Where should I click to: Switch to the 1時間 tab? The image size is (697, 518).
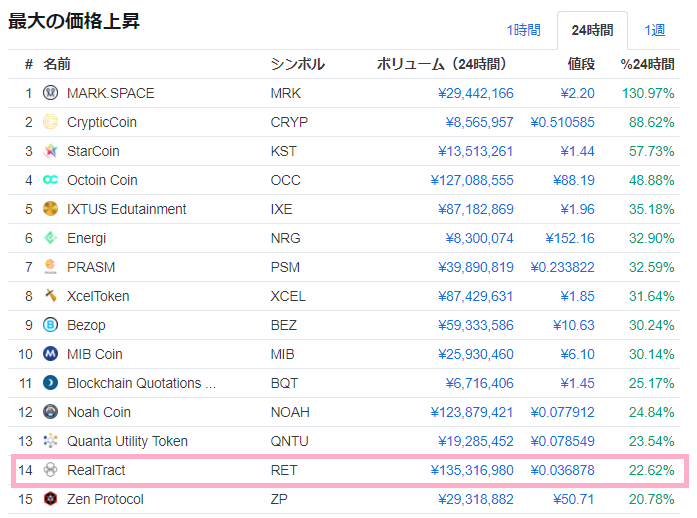(x=523, y=31)
